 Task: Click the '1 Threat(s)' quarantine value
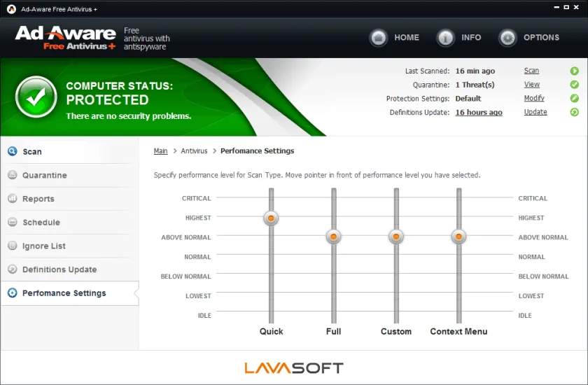coord(475,85)
